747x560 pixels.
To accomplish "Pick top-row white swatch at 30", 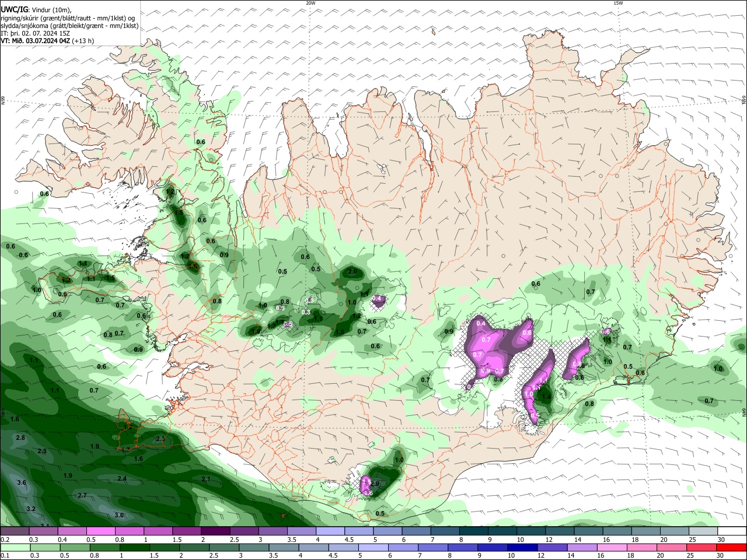I will tap(732, 531).
